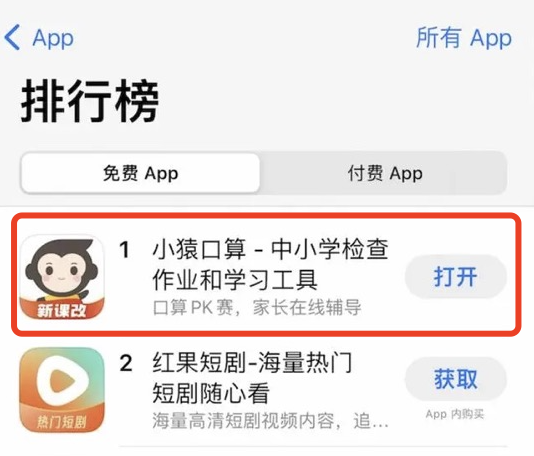Click the 口算PK赛 subtitle line

point(257,308)
